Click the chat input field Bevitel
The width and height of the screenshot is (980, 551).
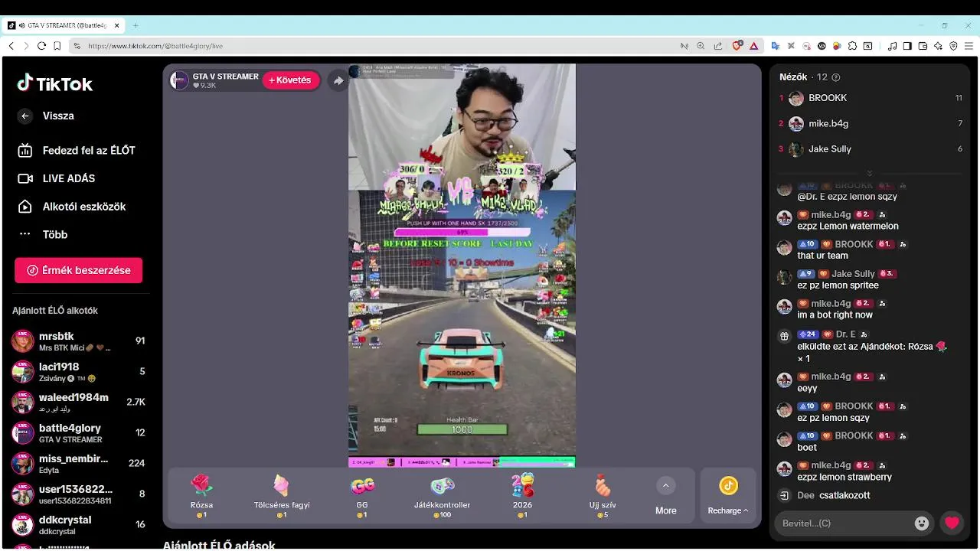pos(842,523)
